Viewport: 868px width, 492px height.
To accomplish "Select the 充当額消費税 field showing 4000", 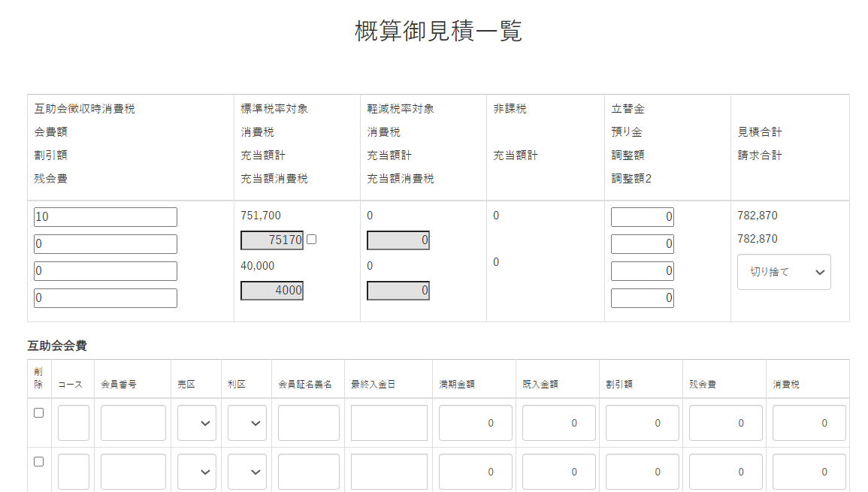I will pos(272,291).
